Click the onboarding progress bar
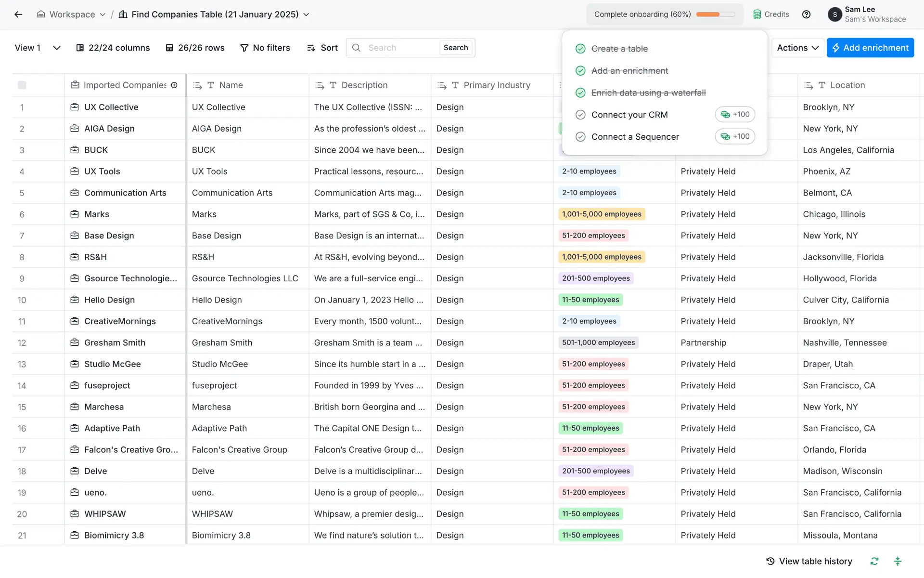The width and height of the screenshot is (924, 578). pyautogui.click(x=715, y=14)
